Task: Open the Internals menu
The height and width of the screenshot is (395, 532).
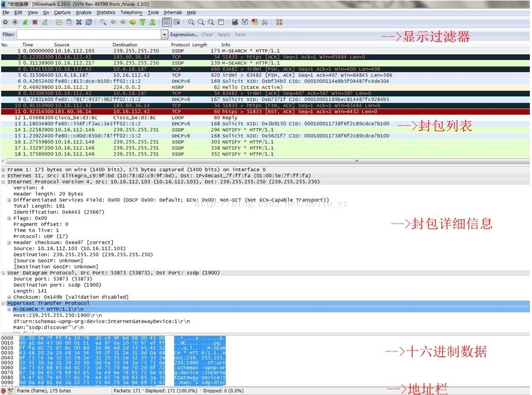Action: click(x=173, y=13)
